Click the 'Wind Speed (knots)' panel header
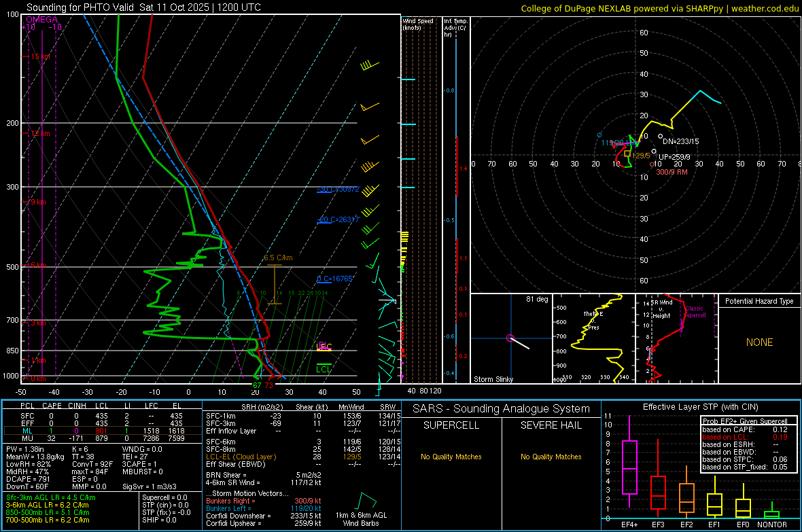Viewport: 802px width, 532px height. coord(418,24)
